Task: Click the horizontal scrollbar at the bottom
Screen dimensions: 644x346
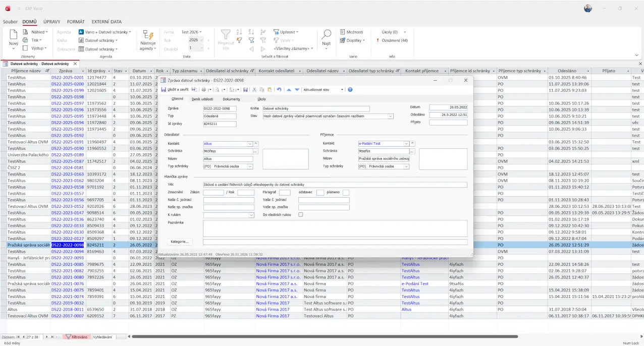Action: point(323,336)
